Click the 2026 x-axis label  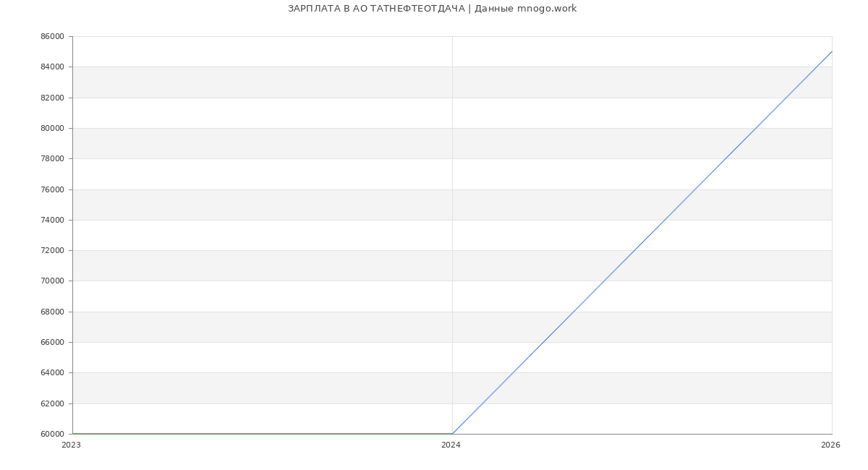pyautogui.click(x=830, y=445)
